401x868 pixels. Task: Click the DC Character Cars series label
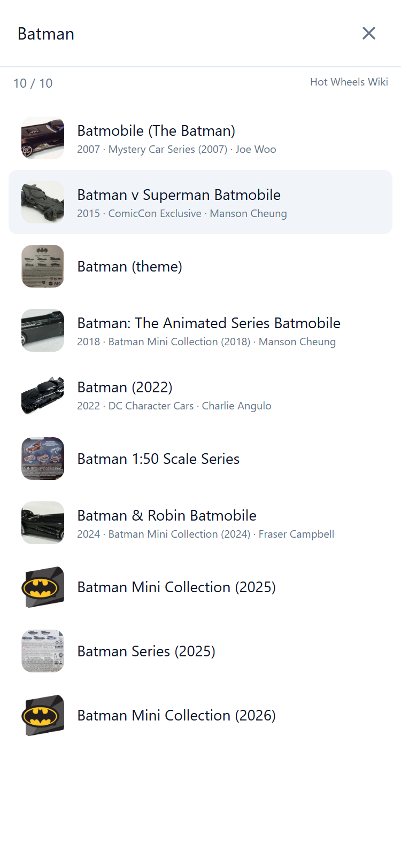[x=150, y=406]
